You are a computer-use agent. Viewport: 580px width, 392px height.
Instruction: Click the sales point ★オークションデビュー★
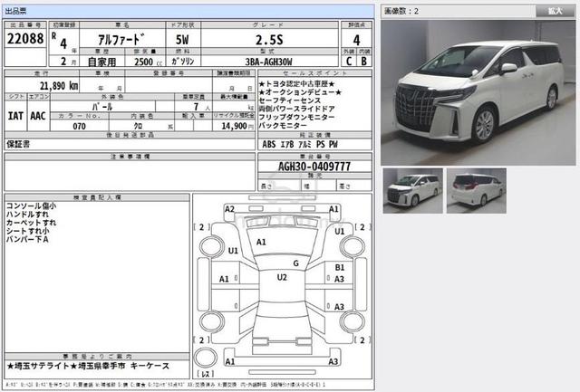(300, 92)
